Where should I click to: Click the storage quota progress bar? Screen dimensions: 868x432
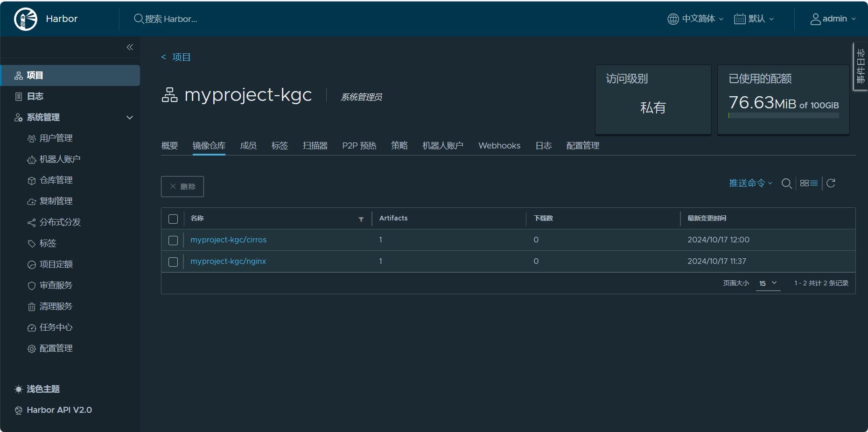point(783,114)
